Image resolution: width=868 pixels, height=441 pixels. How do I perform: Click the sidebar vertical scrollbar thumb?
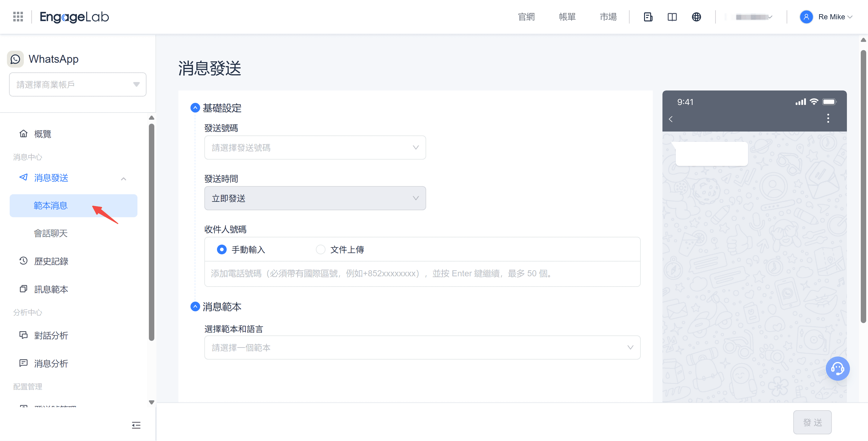point(152,232)
